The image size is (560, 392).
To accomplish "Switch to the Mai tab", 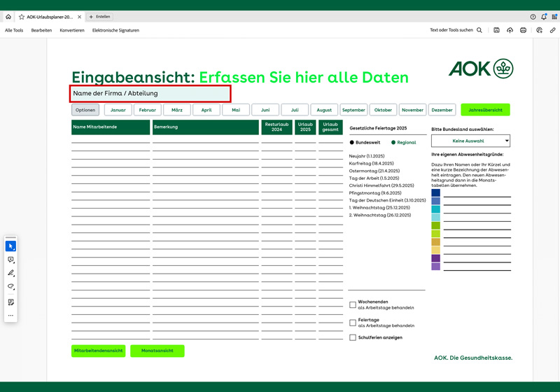I will pos(236,110).
